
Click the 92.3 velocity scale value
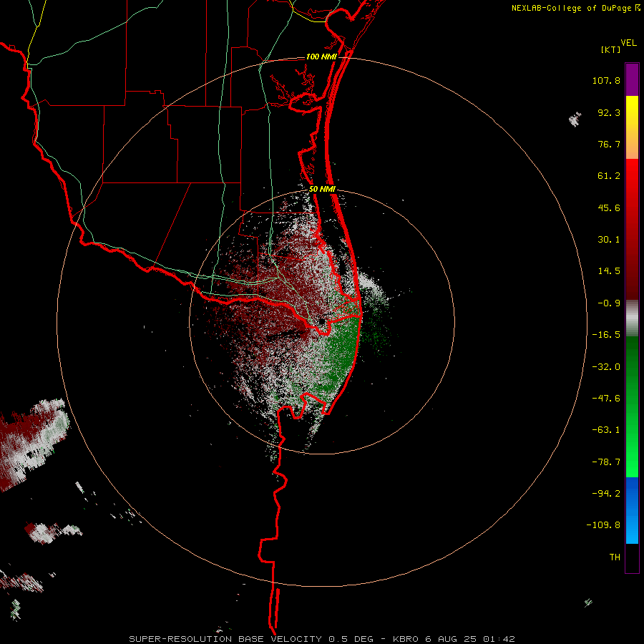click(x=609, y=112)
